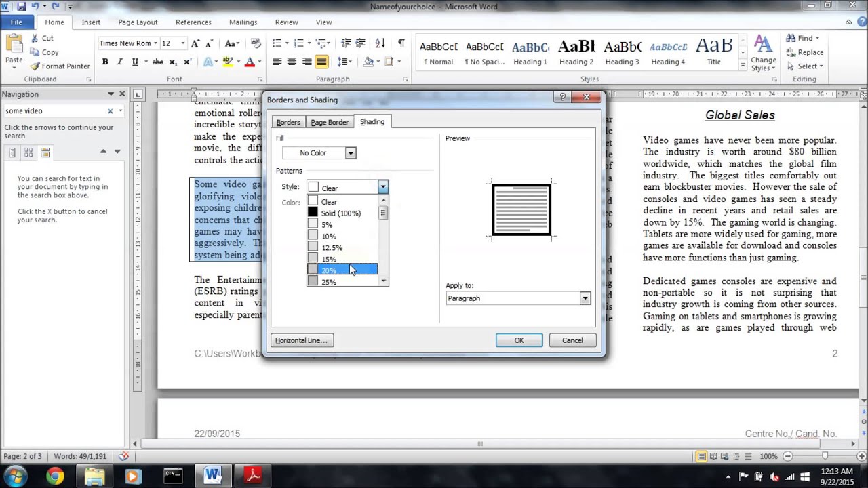Align text left

click(277, 62)
